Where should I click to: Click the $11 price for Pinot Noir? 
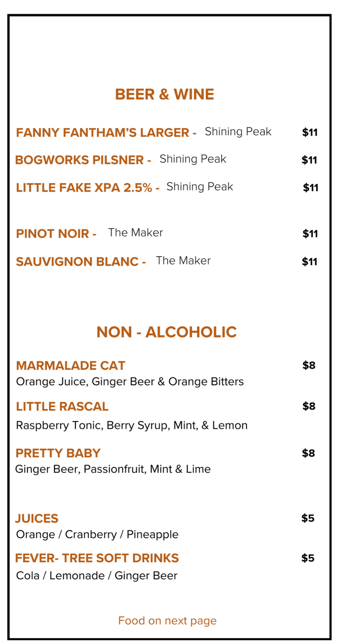point(310,234)
